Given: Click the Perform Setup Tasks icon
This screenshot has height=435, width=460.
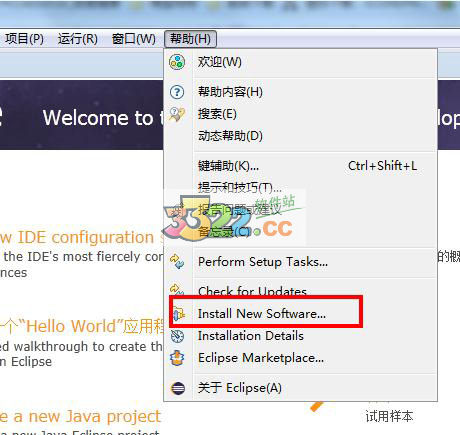Looking at the screenshot, I should (x=177, y=262).
